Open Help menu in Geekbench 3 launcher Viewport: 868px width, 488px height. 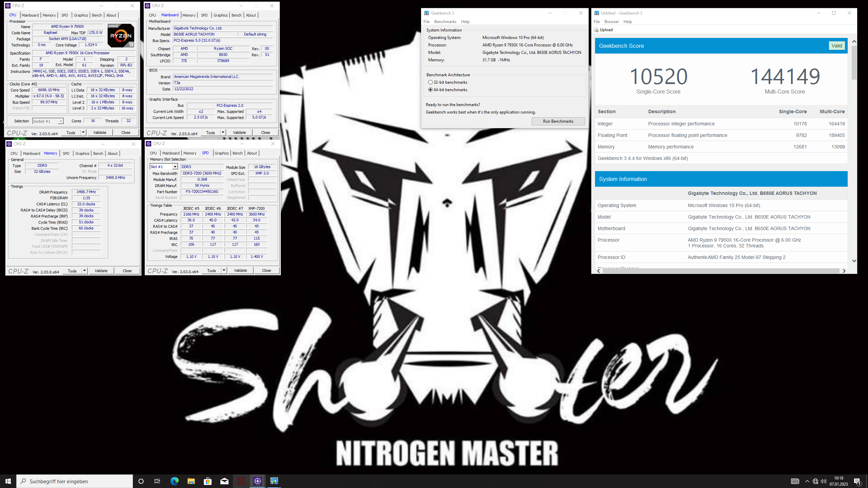point(465,22)
